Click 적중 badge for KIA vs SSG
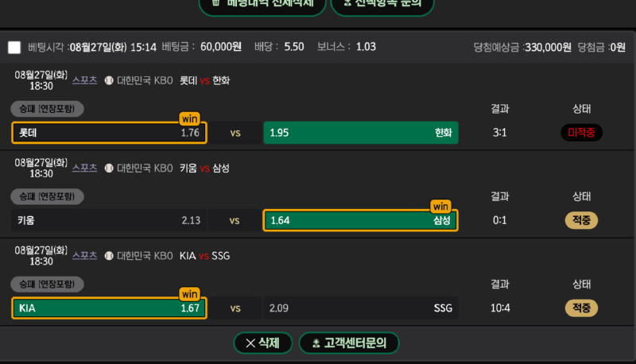This screenshot has height=364, width=636. 581,308
